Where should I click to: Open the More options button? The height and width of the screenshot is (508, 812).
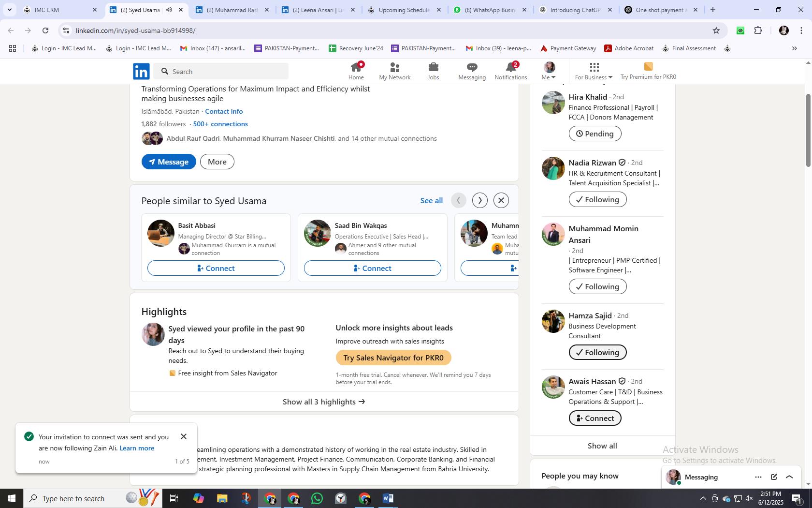click(217, 162)
